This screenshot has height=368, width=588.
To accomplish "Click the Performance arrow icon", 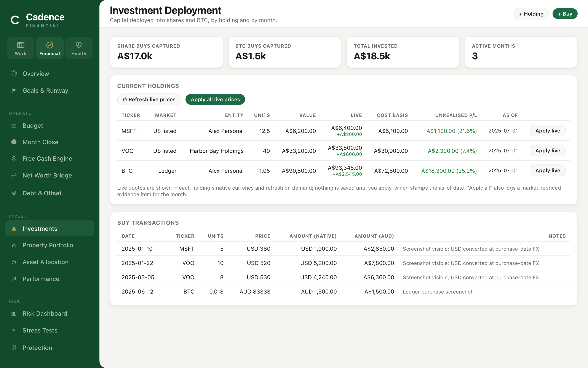I will coord(14,279).
